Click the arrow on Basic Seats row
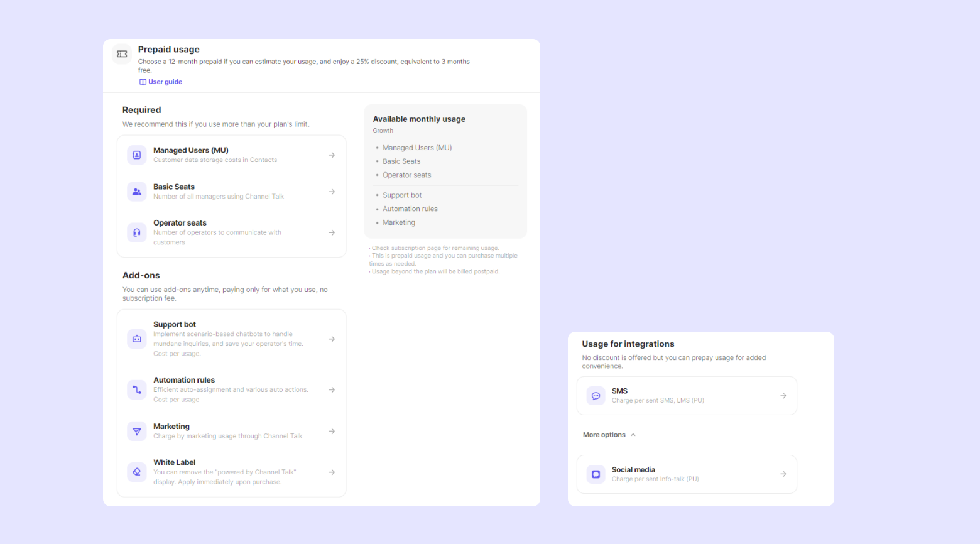This screenshot has width=980, height=544. pos(332,192)
